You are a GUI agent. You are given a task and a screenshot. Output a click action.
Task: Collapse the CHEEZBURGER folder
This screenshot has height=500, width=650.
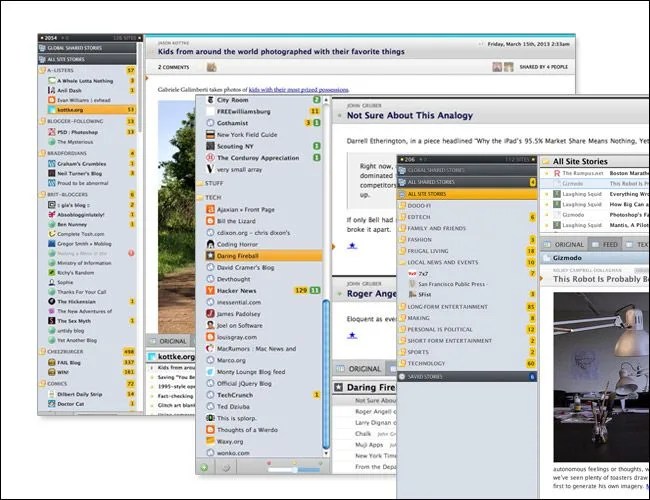(42, 351)
